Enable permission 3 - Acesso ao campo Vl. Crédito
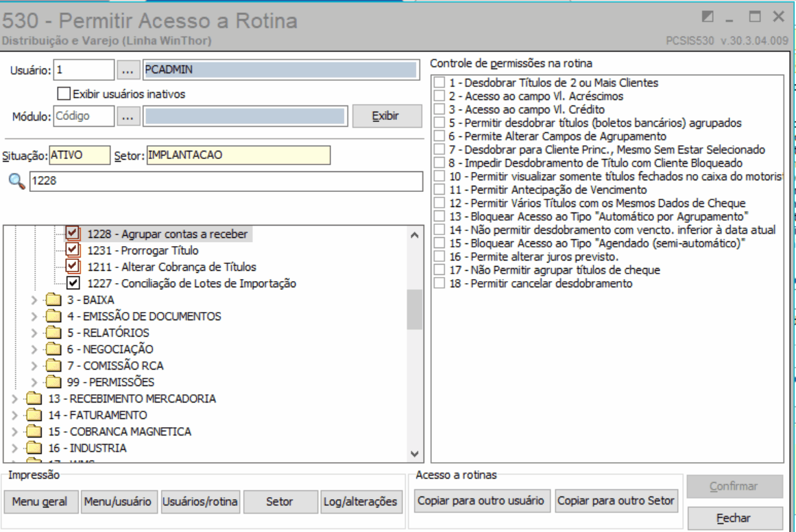The image size is (796, 532). pyautogui.click(x=439, y=109)
